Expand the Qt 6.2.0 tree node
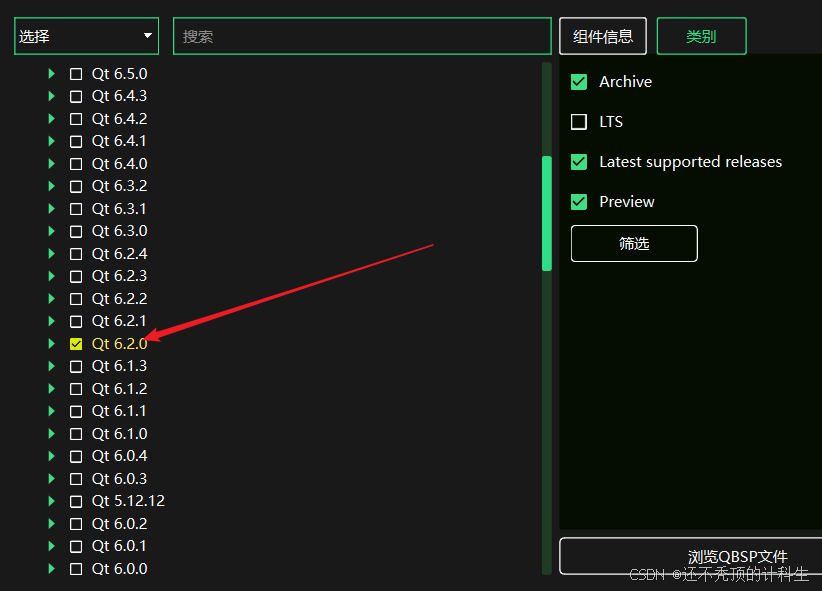The image size is (822, 591). coord(51,343)
